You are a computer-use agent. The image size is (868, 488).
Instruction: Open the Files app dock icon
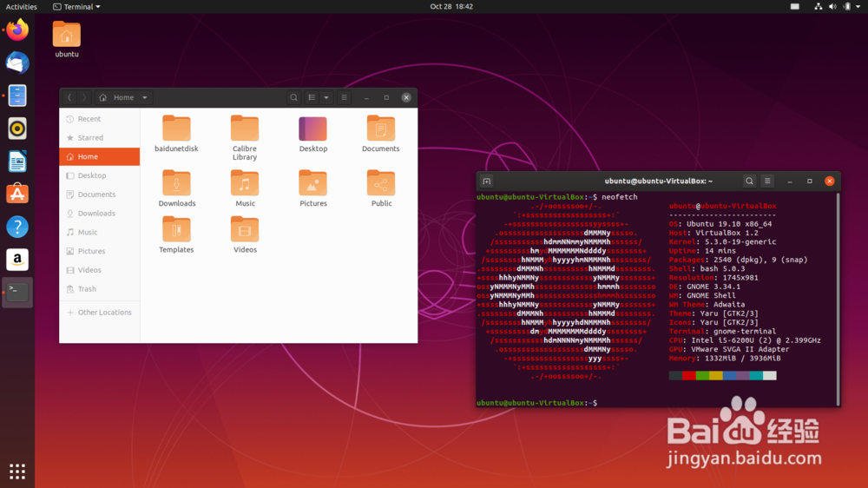pyautogui.click(x=17, y=96)
